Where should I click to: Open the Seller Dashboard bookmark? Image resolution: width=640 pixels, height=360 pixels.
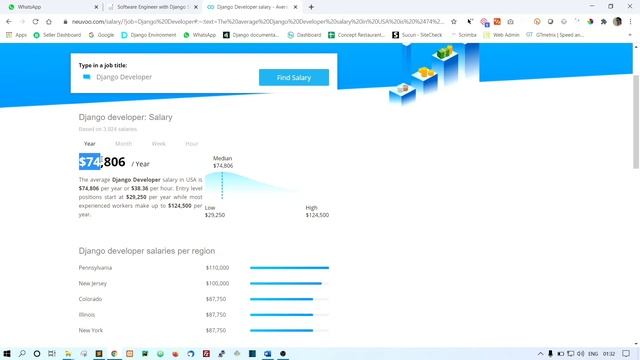coord(57,35)
